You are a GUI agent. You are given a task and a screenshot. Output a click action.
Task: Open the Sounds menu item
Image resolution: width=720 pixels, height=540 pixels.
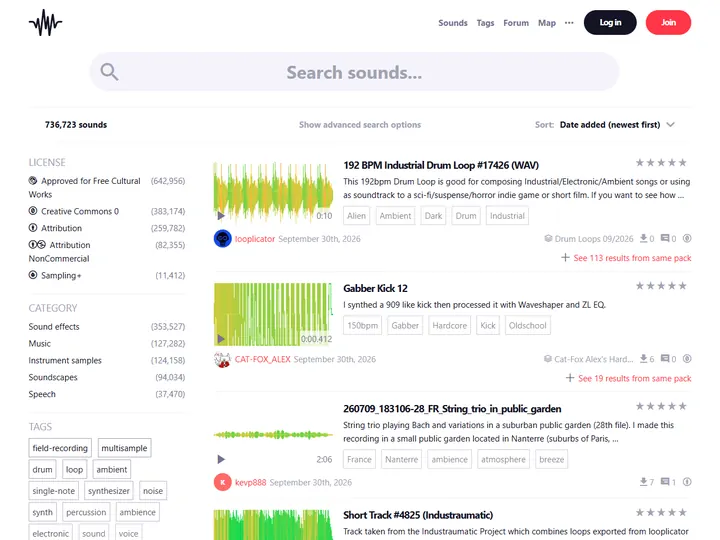coord(453,23)
